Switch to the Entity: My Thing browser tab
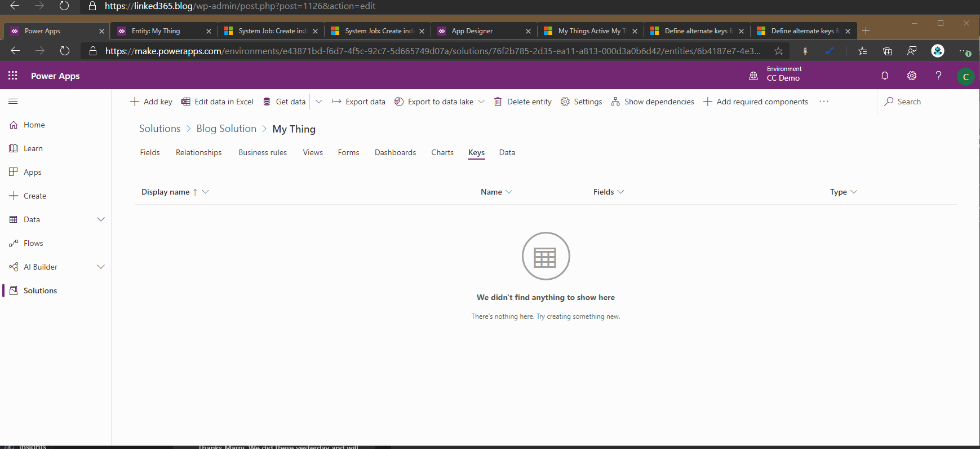 coord(165,31)
